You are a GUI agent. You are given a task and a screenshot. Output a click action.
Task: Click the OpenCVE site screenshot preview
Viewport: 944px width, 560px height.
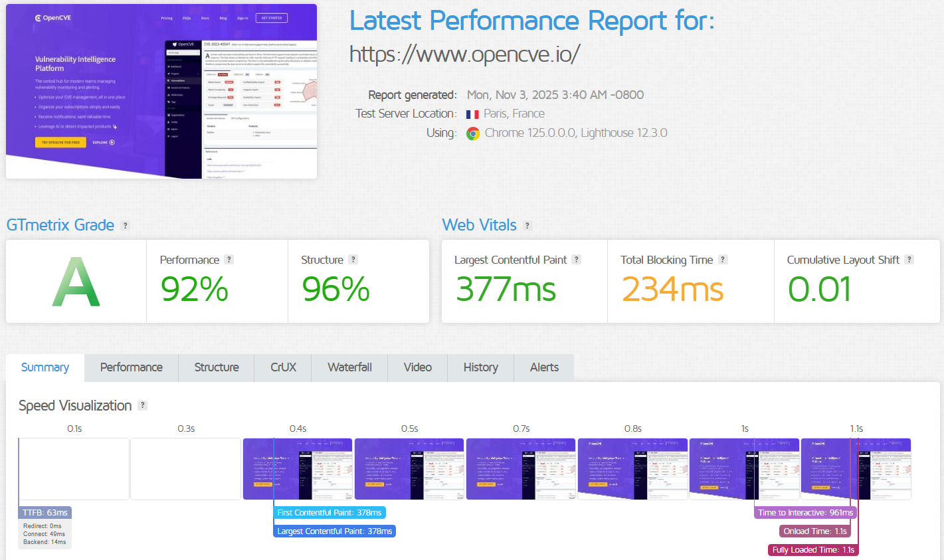(161, 91)
